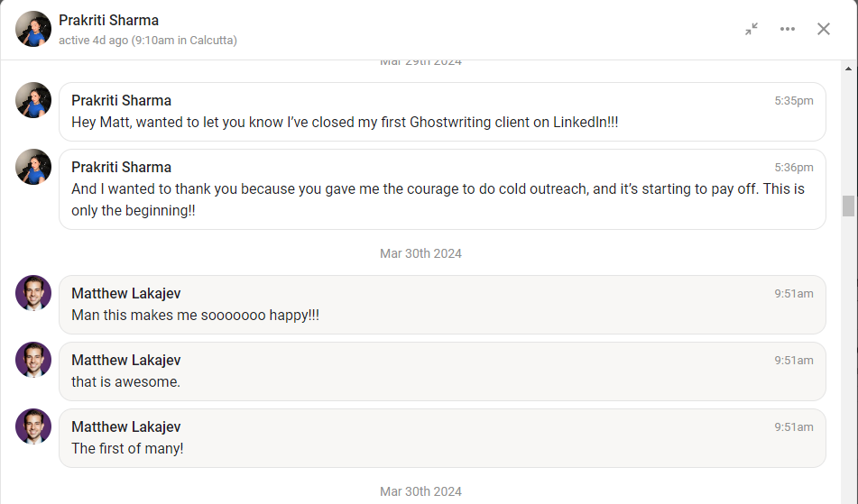Open the three-dot more options menu
Viewport: 858px width, 504px height.
tap(788, 29)
